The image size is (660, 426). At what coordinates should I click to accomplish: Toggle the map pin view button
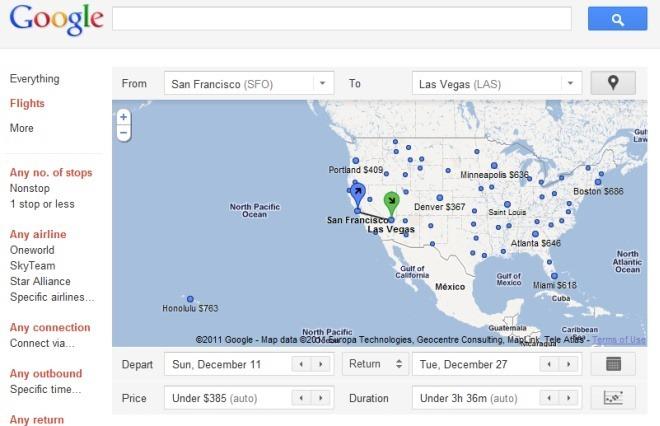pos(613,84)
